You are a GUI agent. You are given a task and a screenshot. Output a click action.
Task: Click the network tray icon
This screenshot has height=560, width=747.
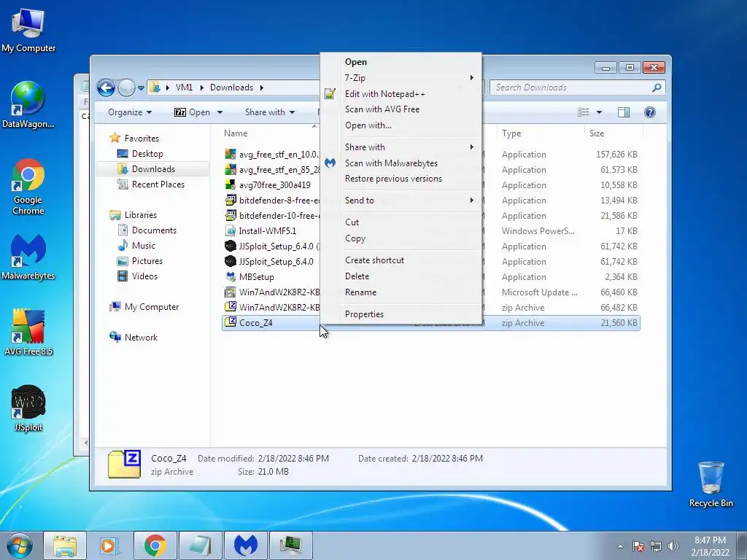656,546
